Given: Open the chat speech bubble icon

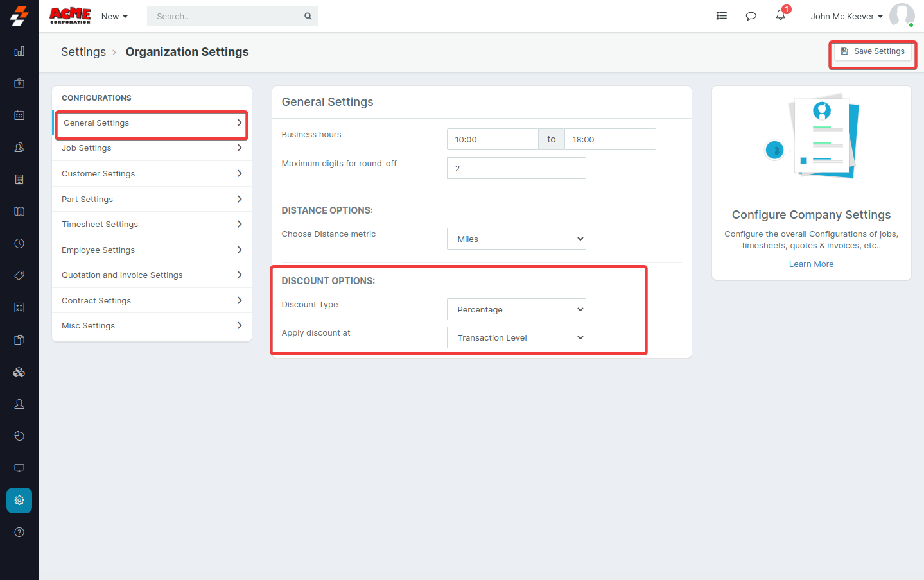Looking at the screenshot, I should [x=751, y=16].
